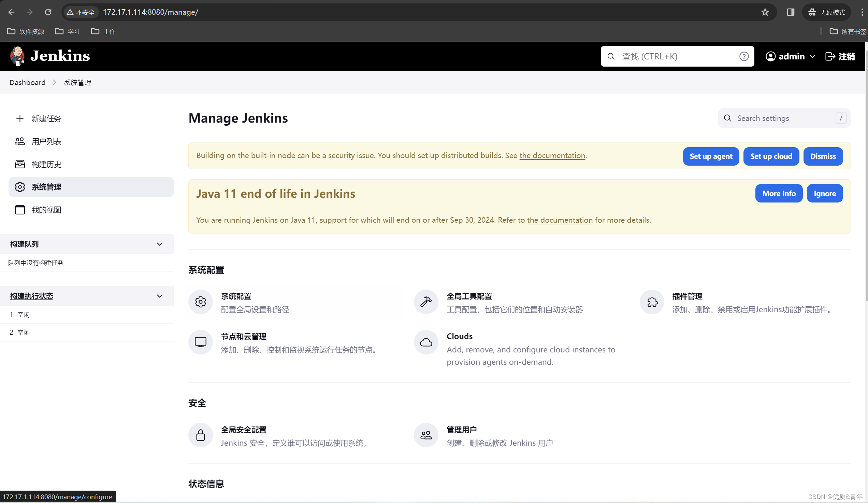This screenshot has width=868, height=503.
Task: Click the 构建执行状态 heading link
Action: pyautogui.click(x=32, y=296)
